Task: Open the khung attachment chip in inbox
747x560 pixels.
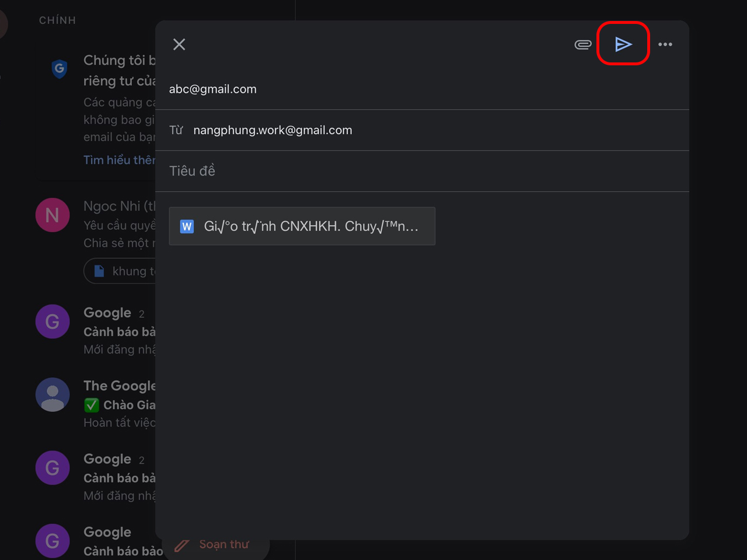Action: click(120, 271)
